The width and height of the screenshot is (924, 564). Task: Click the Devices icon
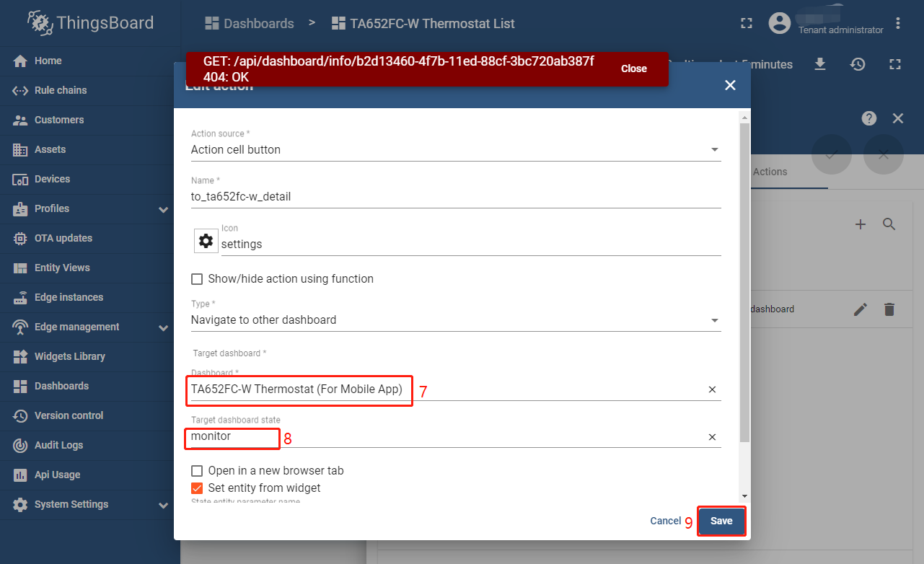[21, 179]
